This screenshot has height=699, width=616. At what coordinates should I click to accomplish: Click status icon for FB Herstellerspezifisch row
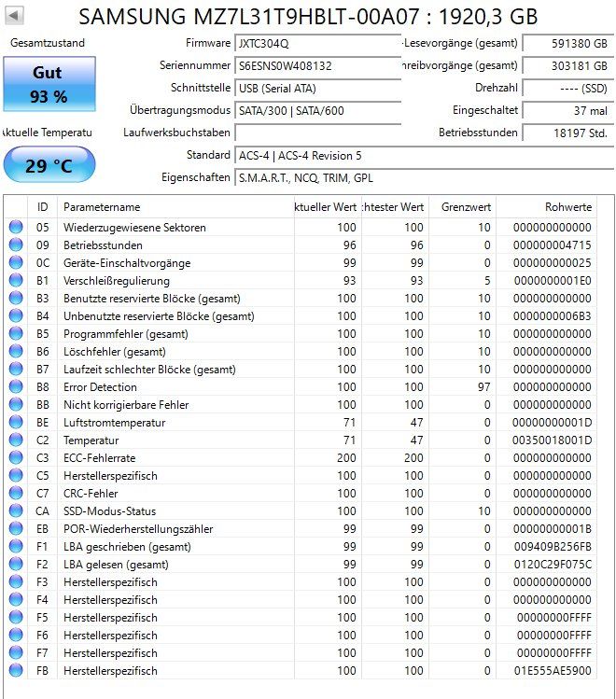pos(16,670)
